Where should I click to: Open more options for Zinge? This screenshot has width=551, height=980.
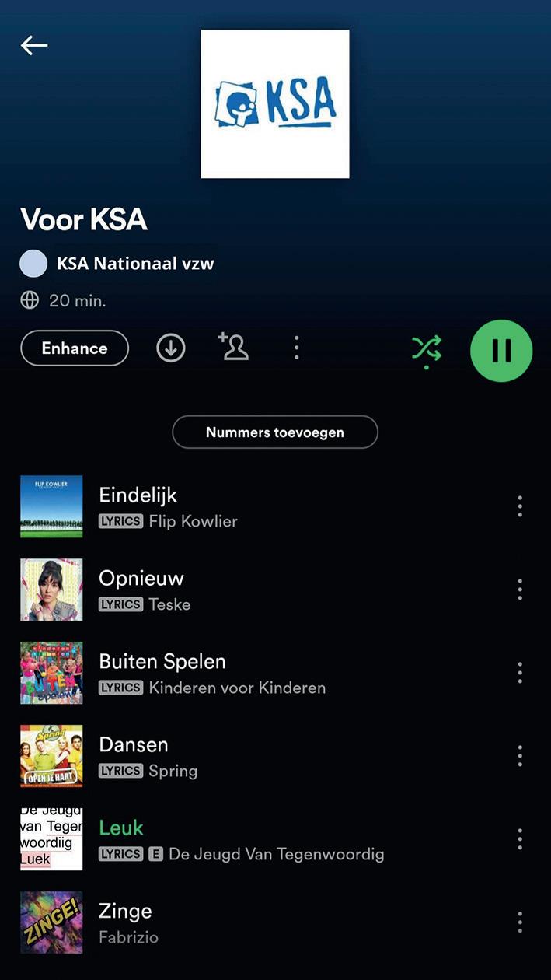520,922
